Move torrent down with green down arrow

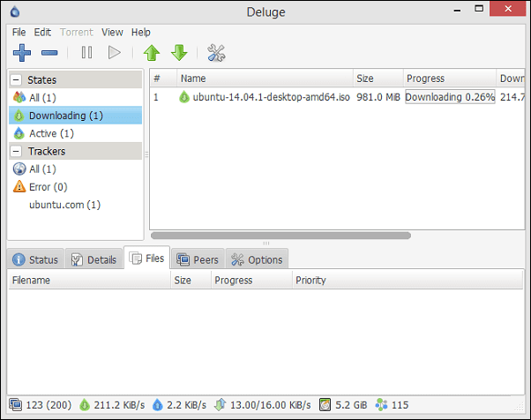click(x=179, y=53)
